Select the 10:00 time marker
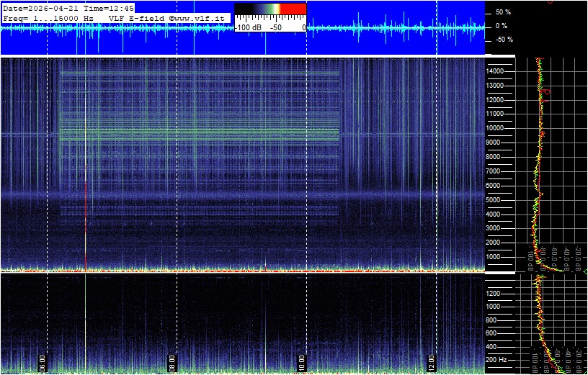Viewport: 588px width, 375px height. [301, 363]
